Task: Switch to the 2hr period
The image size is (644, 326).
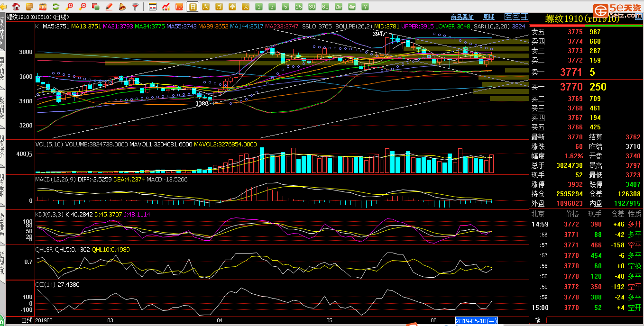Action: tap(339, 7)
